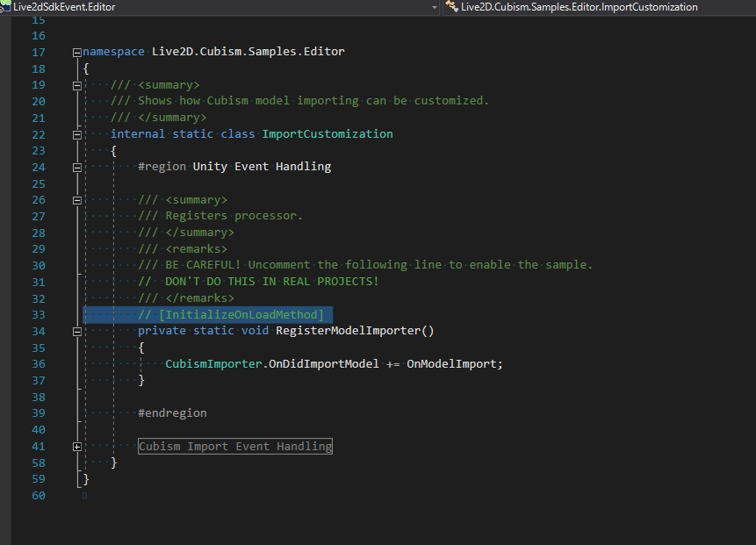Click the void keyword on line 34

pos(255,331)
